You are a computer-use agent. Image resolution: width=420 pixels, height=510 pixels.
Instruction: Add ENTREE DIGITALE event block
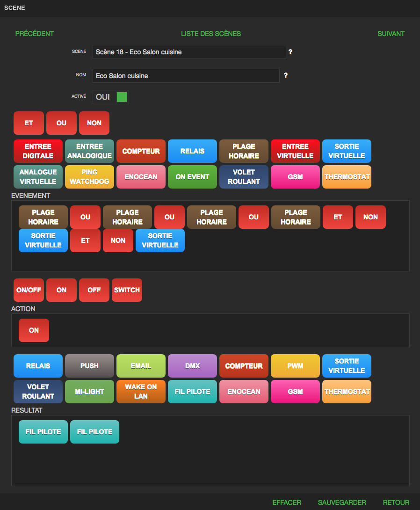[38, 151]
